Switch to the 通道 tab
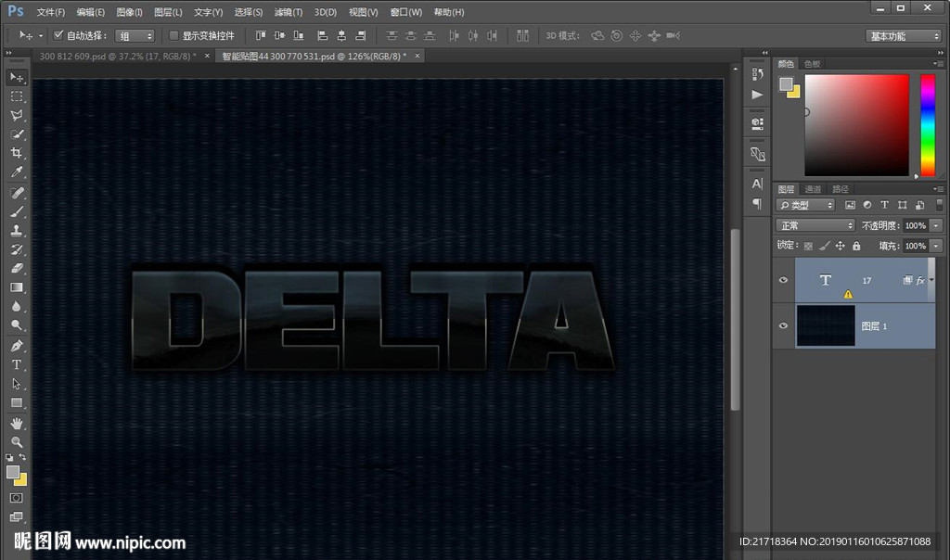Viewport: 950px width, 560px height. click(x=813, y=189)
